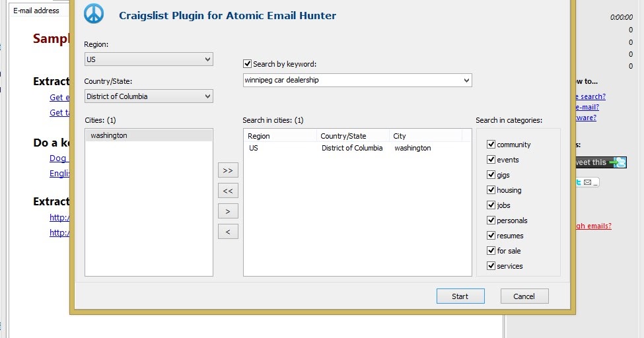Screen dimensions: 644x338
Task: Click the Region column header
Action: pyautogui.click(x=280, y=136)
